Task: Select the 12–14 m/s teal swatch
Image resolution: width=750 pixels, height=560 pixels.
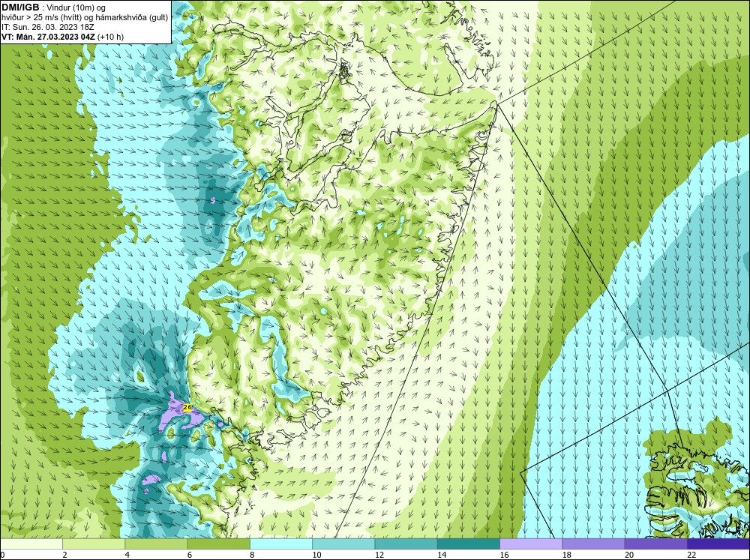Action: [406, 544]
